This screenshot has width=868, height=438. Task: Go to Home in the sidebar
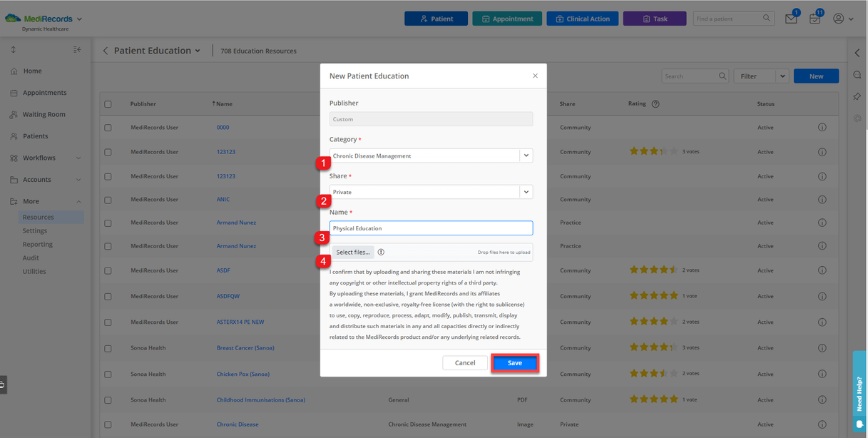(32, 71)
